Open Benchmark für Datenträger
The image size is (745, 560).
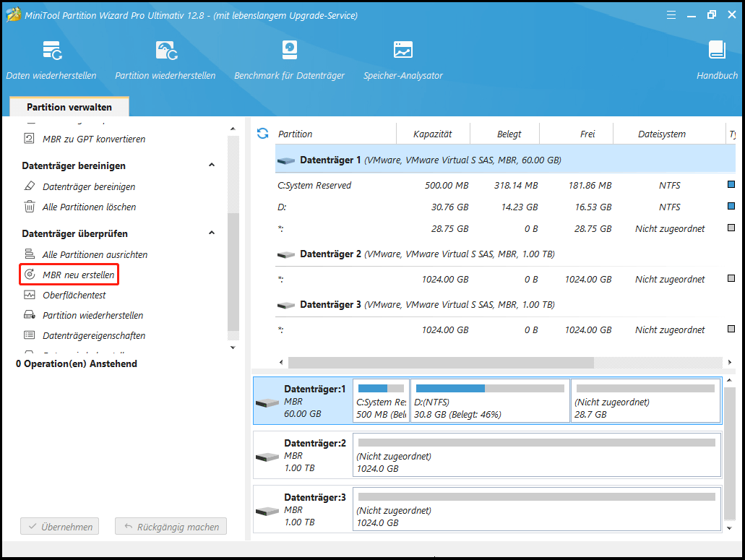pos(289,60)
